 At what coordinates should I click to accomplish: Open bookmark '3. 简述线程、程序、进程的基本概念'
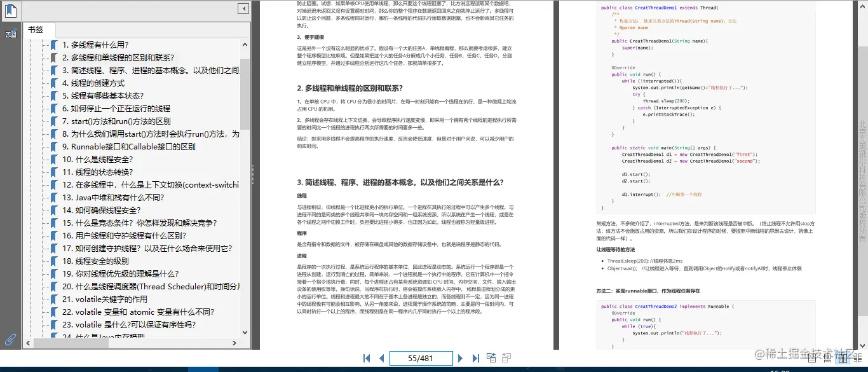(151, 71)
